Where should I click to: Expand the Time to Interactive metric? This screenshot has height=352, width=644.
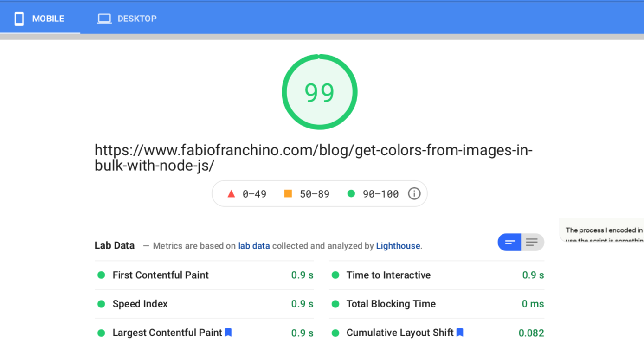tap(388, 275)
